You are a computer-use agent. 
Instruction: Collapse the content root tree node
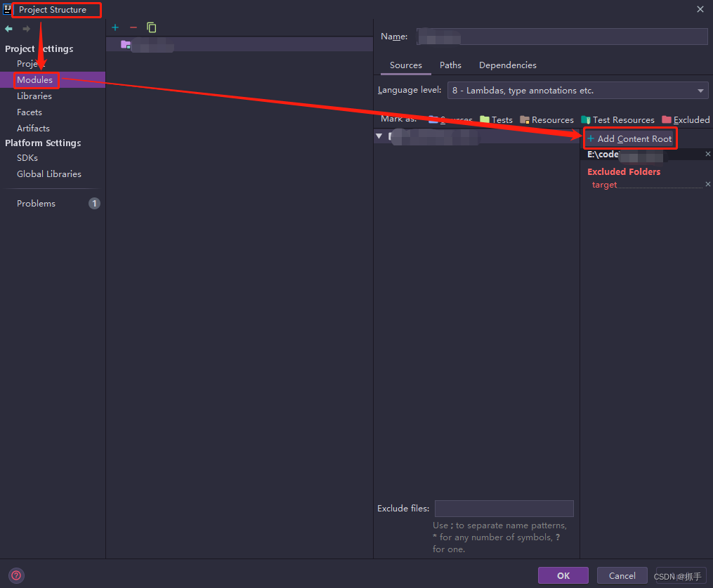click(x=379, y=136)
